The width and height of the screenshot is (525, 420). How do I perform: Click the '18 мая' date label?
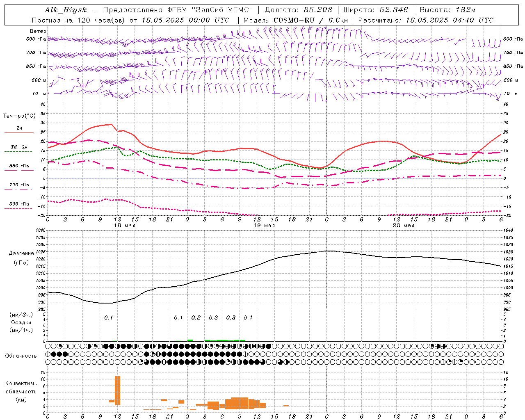click(x=125, y=226)
